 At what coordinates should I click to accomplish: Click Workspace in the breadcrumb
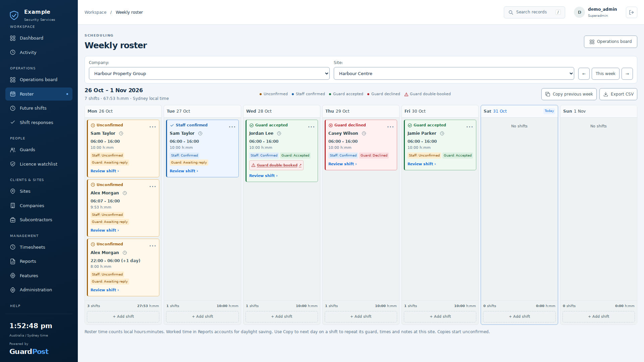pos(95,12)
